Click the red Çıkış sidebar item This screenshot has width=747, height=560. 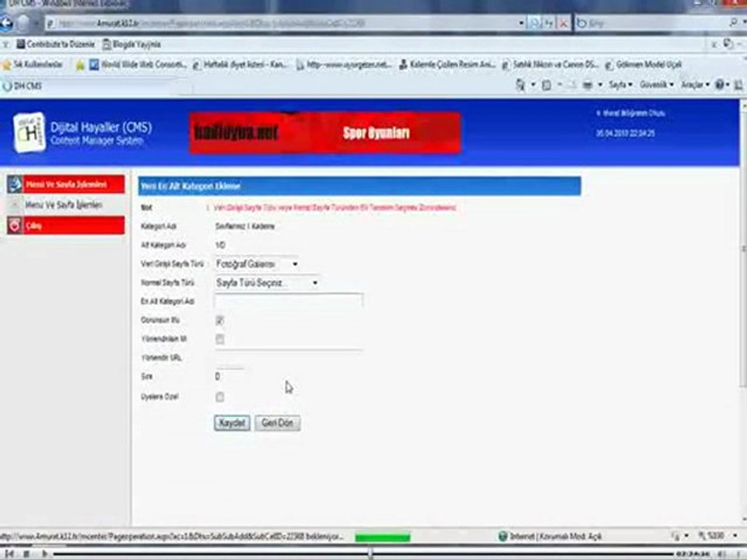click(x=65, y=226)
